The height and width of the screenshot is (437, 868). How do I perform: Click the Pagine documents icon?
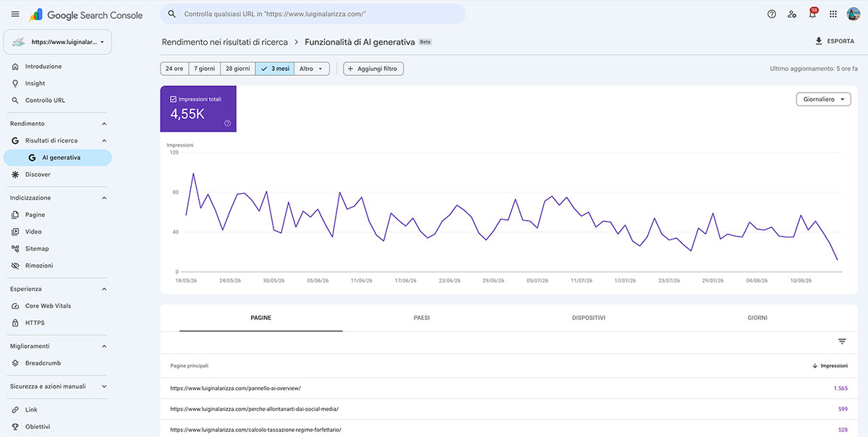pos(17,215)
